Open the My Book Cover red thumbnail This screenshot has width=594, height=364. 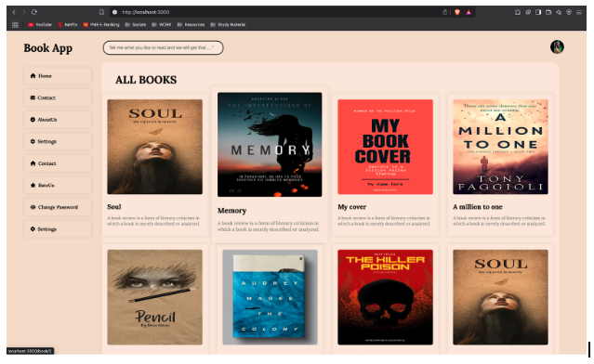[385, 147]
